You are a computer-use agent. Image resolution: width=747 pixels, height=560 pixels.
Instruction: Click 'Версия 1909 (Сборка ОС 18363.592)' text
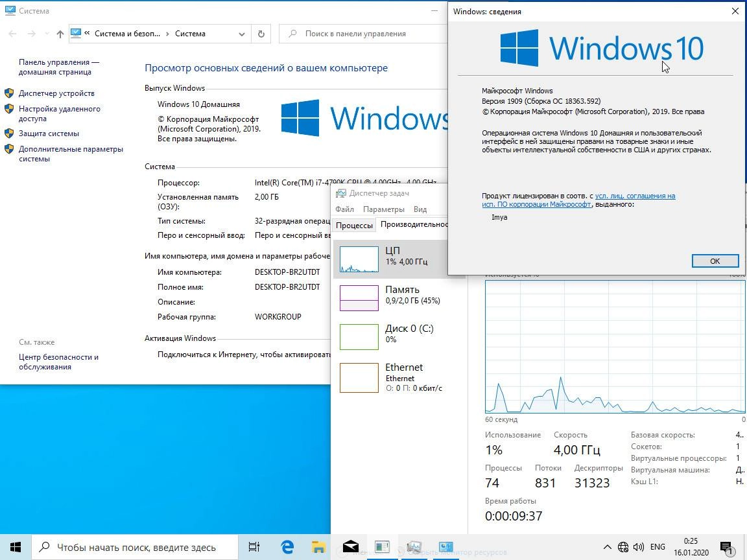tap(541, 101)
